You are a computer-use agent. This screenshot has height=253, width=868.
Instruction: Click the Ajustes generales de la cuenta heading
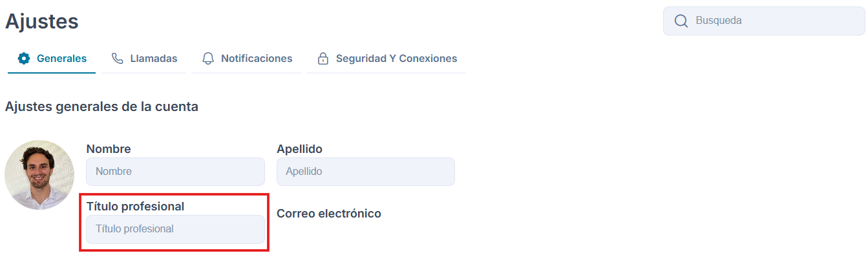[101, 107]
